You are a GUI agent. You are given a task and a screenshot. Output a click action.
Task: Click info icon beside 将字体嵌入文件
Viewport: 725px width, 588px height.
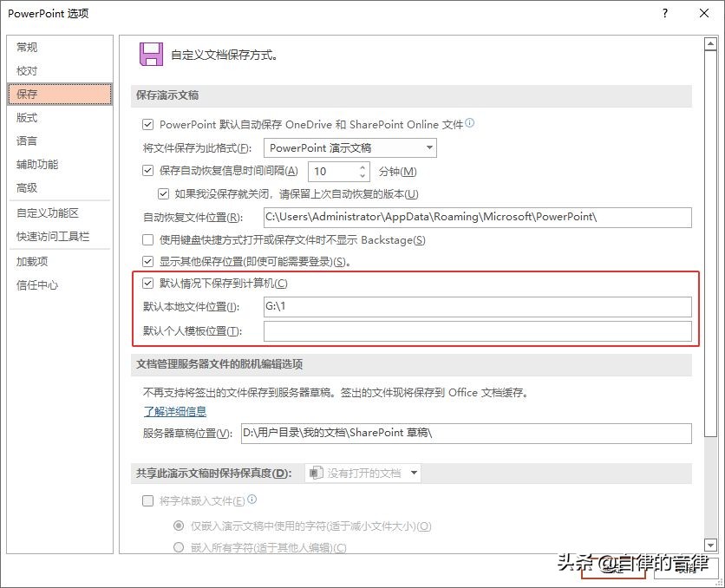click(252, 500)
